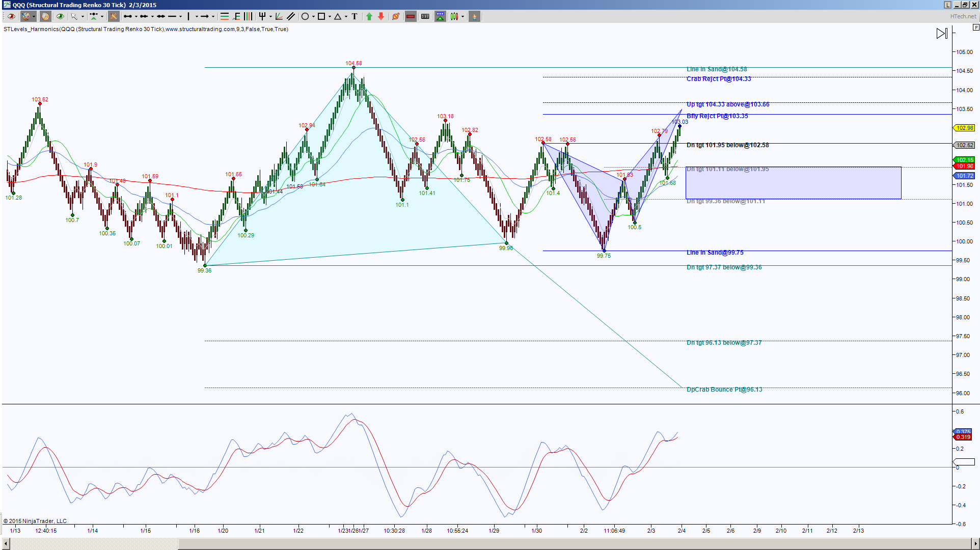Click the remove drawing objects icon
The width and height of the screenshot is (980, 550).
pyautogui.click(x=396, y=16)
